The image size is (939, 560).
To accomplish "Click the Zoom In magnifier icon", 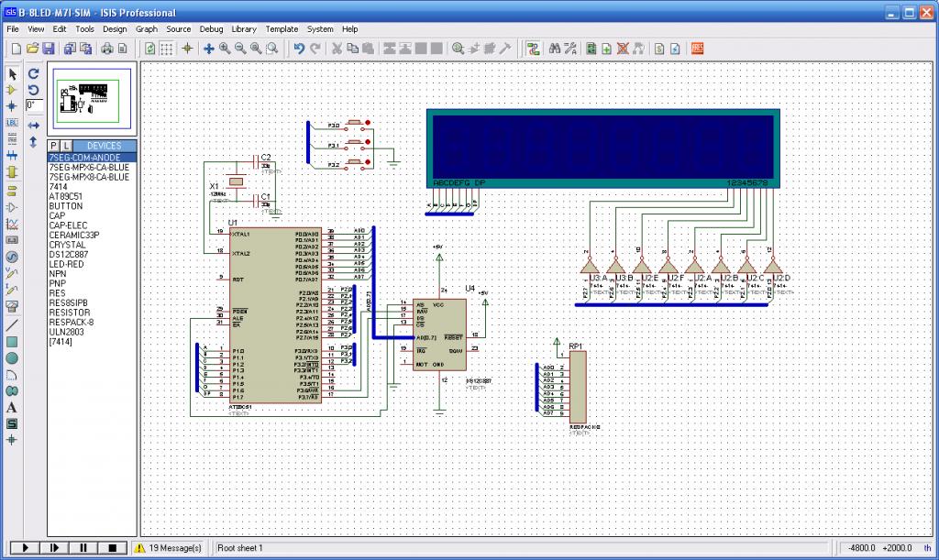I will pos(225,49).
